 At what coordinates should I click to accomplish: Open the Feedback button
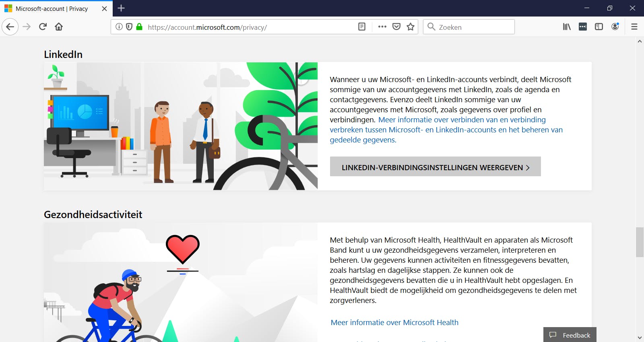point(570,335)
